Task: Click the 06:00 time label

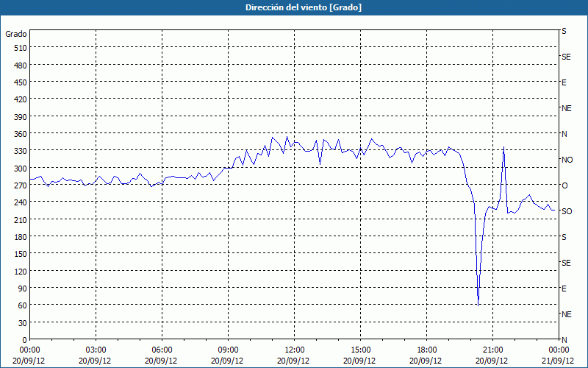Action: pos(162,350)
